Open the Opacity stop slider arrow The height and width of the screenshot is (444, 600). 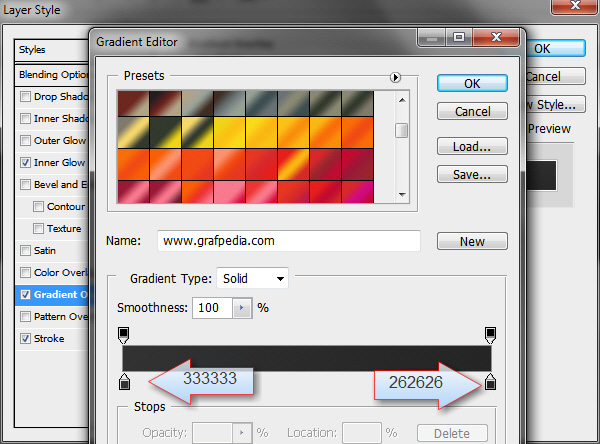click(242, 433)
